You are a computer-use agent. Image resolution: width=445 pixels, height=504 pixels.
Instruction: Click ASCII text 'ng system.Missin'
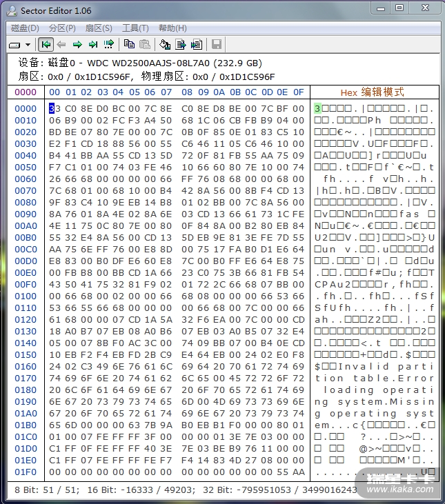tap(375, 402)
